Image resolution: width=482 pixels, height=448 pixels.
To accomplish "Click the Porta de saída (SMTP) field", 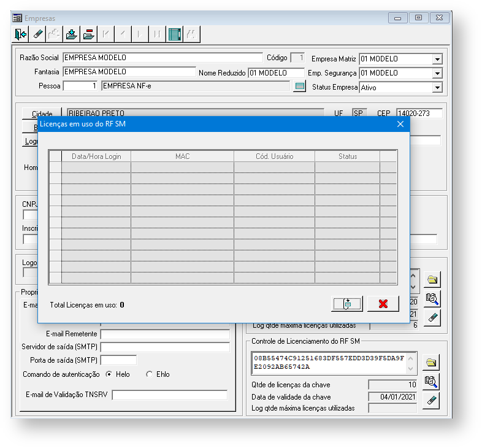I will [x=118, y=360].
